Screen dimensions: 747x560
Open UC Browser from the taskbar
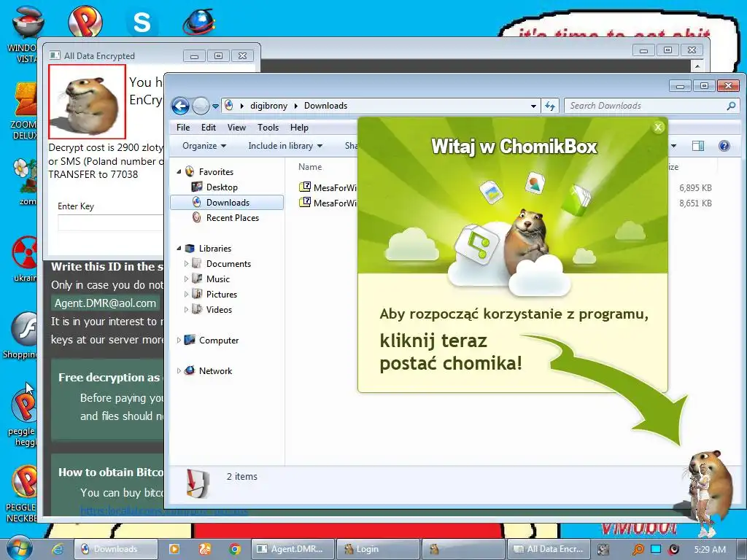pyautogui.click(x=205, y=549)
